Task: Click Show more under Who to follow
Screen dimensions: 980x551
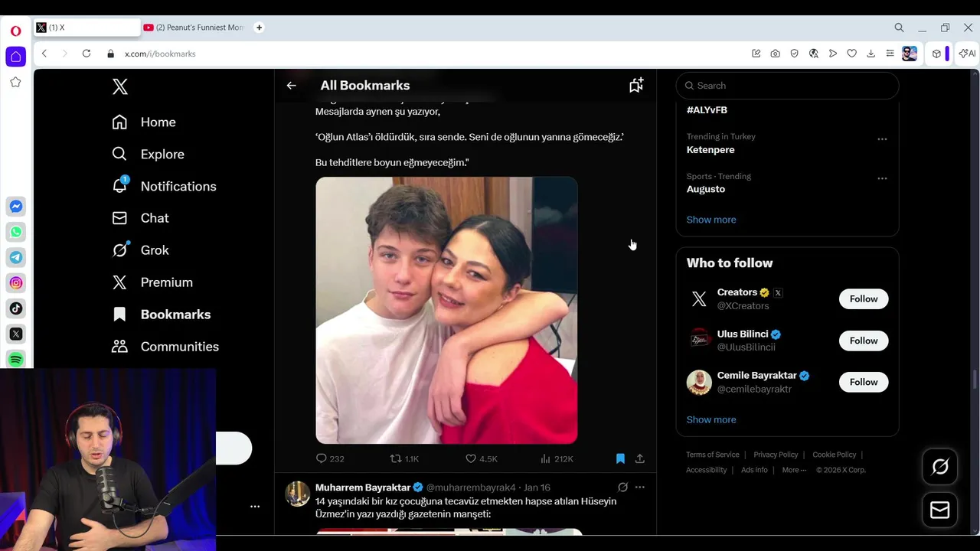Action: point(711,419)
